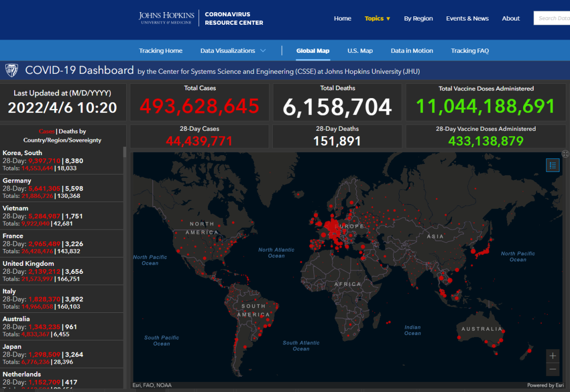Select the Germany country entry
The image size is (570, 392).
pos(61,188)
